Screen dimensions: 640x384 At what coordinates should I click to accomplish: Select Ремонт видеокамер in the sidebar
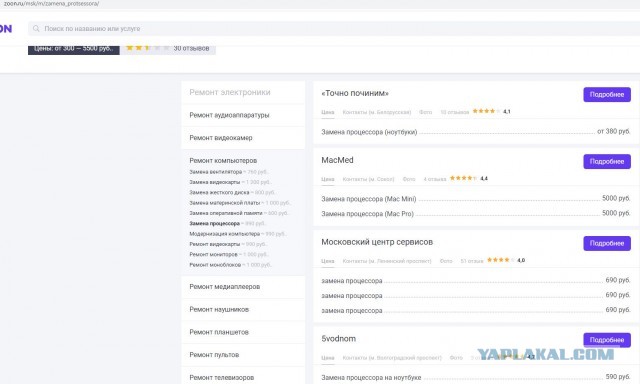221,138
